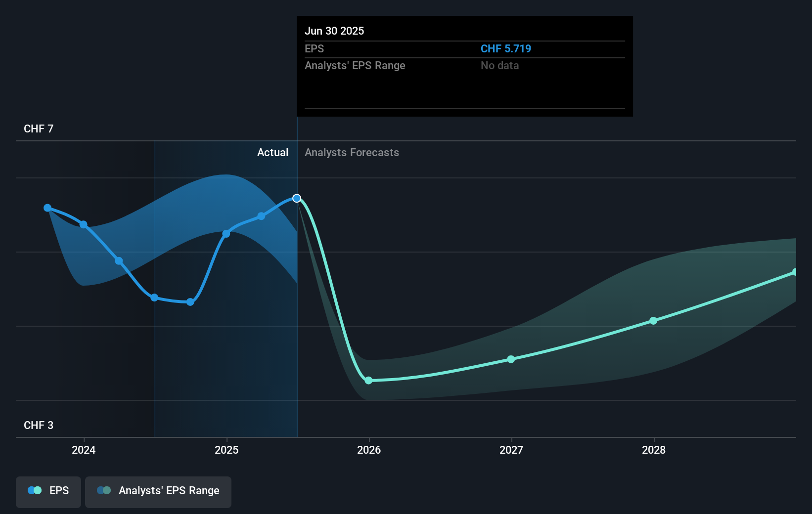The width and height of the screenshot is (812, 514).
Task: Click the Jun 30 2025 tooltip date
Action: pos(334,31)
